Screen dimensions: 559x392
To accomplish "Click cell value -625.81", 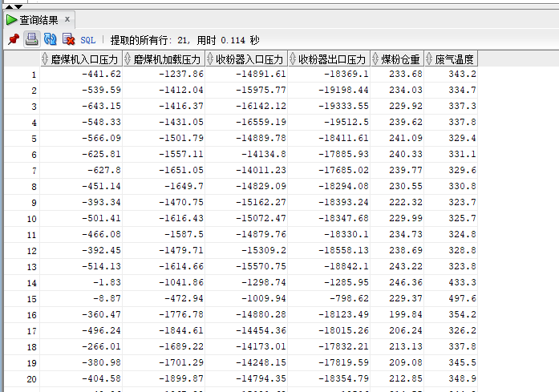I will pyautogui.click(x=102, y=154).
